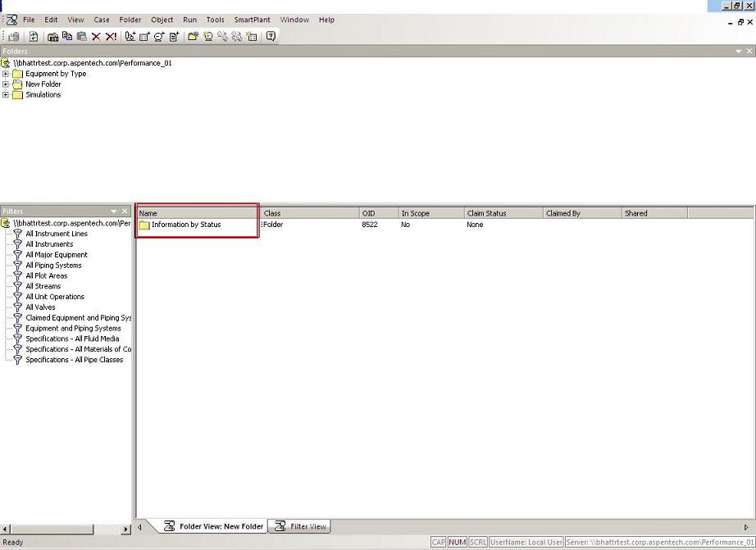
Task: Open the Case menu
Action: (102, 20)
